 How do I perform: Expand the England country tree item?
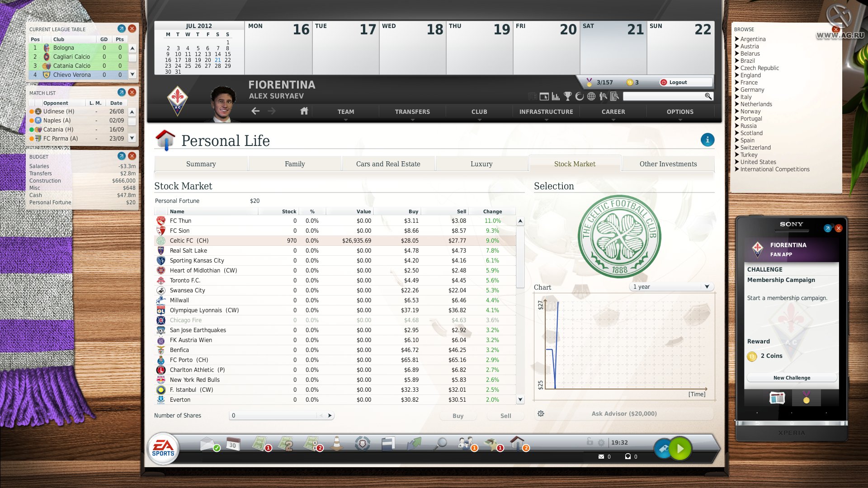click(x=750, y=75)
